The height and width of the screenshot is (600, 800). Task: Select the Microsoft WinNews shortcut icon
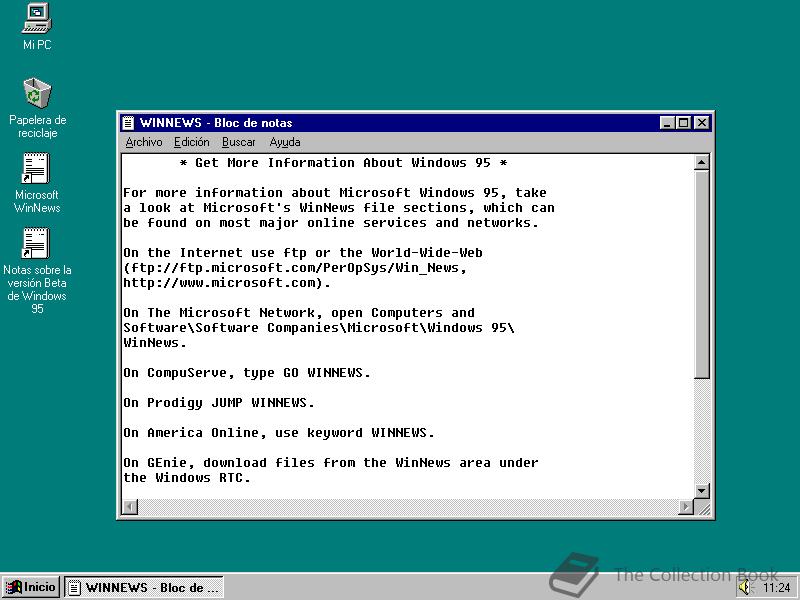tap(37, 183)
